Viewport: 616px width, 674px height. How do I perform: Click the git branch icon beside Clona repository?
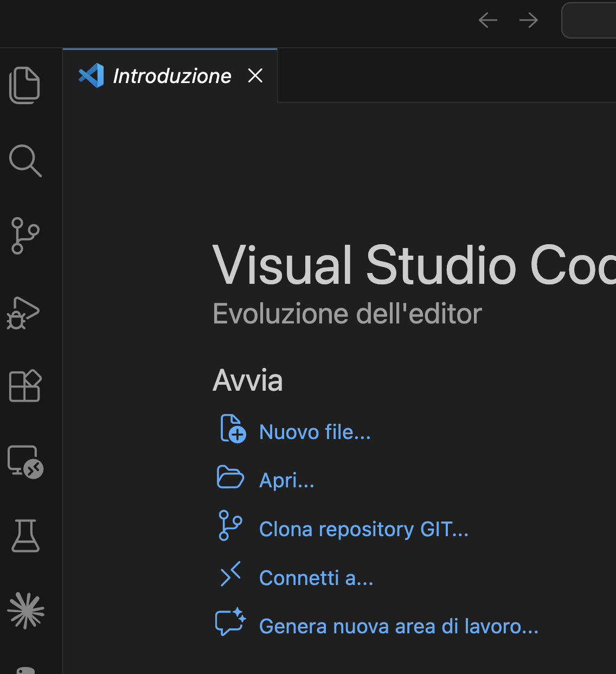tap(230, 525)
